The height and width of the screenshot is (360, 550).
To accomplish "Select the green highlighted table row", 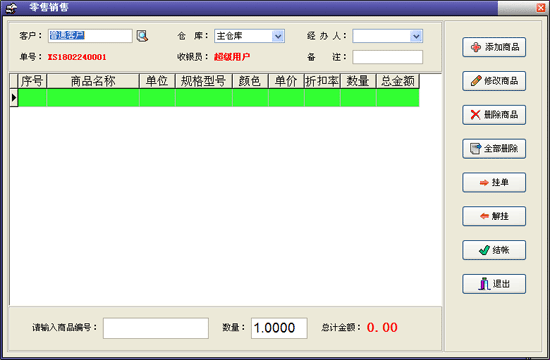I will point(219,98).
